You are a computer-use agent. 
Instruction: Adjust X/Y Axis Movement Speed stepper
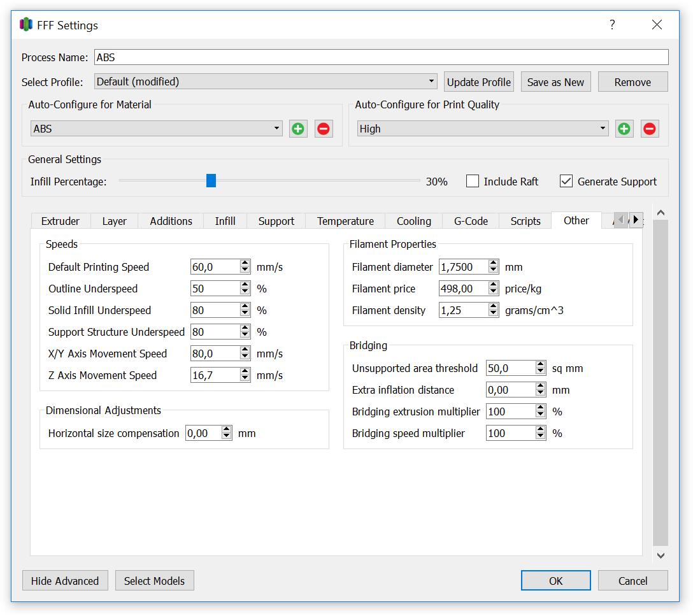pyautogui.click(x=245, y=354)
